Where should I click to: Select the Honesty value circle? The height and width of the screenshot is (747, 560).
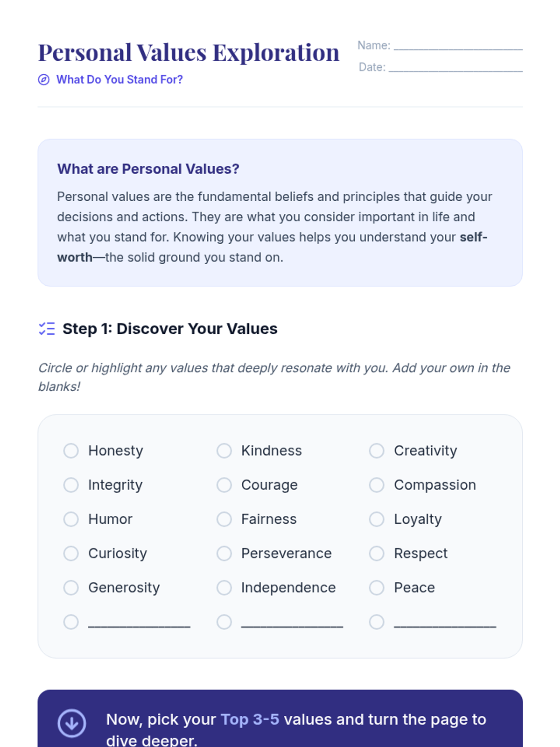click(x=71, y=451)
